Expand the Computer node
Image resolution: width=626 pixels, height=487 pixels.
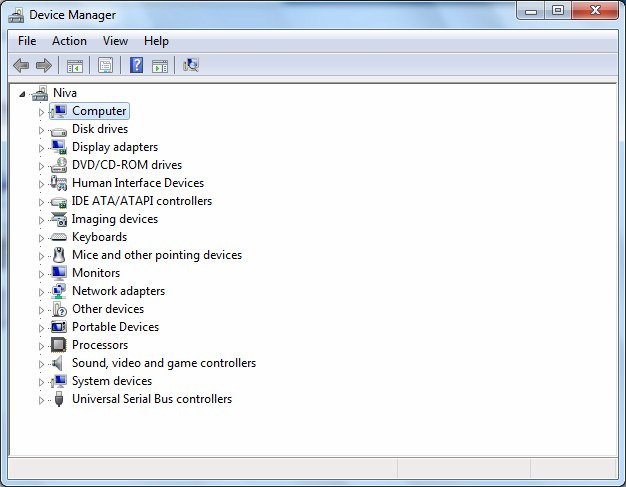point(41,112)
